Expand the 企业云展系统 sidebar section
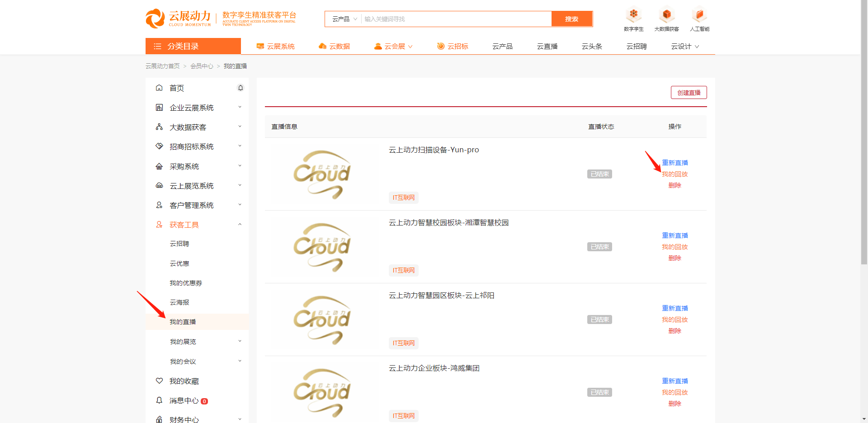 tap(240, 108)
